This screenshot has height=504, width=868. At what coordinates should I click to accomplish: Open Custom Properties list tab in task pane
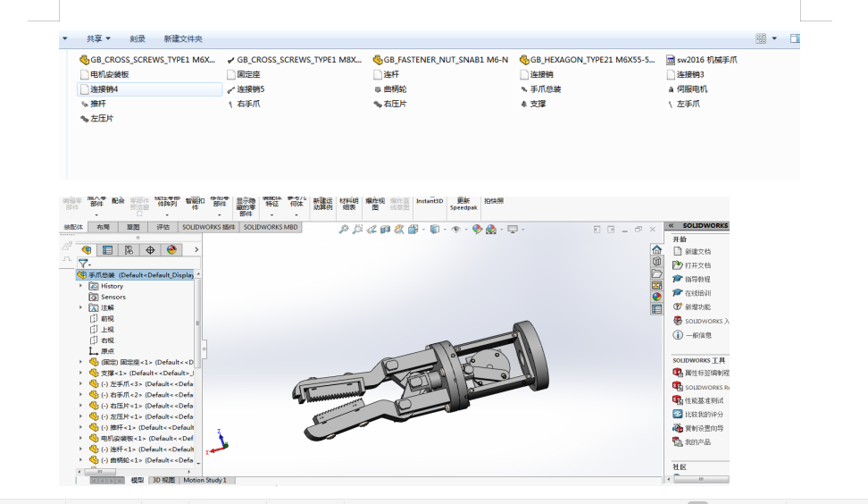(x=656, y=309)
